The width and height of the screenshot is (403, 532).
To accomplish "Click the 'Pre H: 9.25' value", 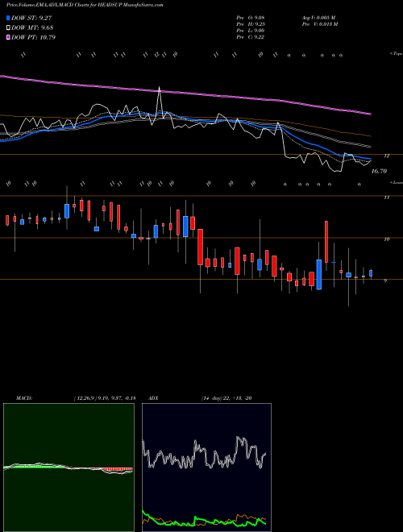I will 251,24.
